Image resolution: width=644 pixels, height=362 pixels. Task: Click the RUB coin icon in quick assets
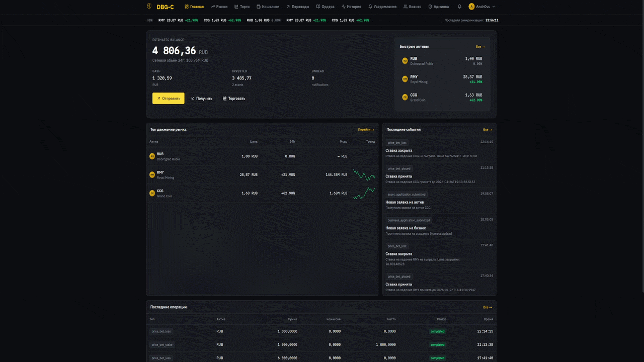[x=405, y=61]
